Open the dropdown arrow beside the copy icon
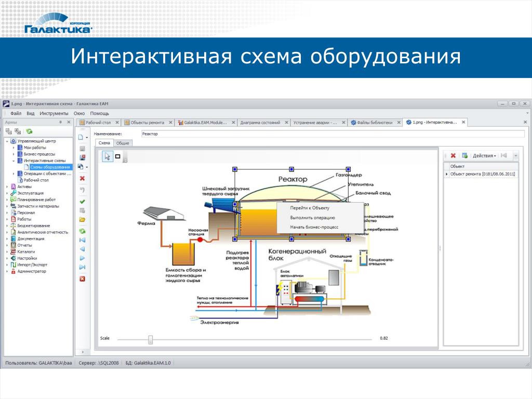Viewport: 532px width, 399px height. 87,167
